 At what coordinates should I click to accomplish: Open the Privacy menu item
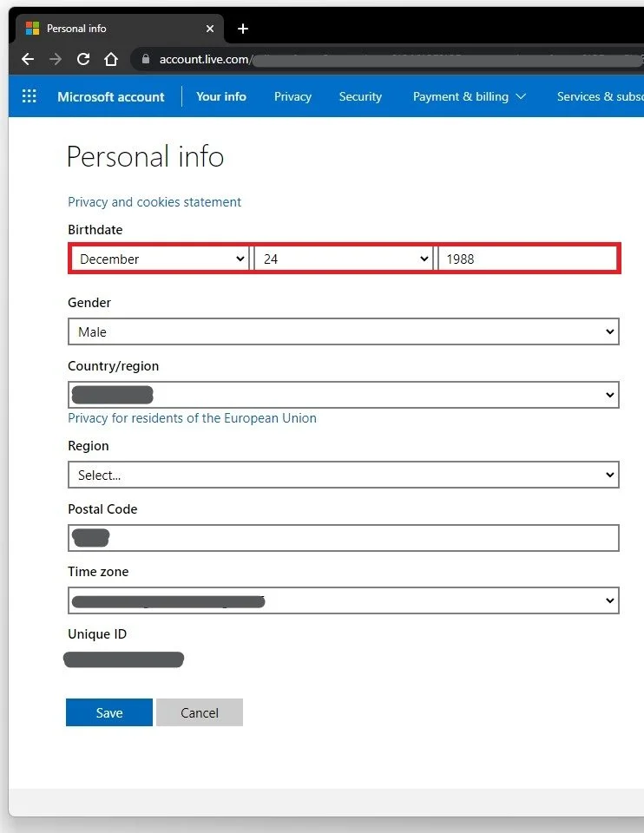[x=292, y=96]
